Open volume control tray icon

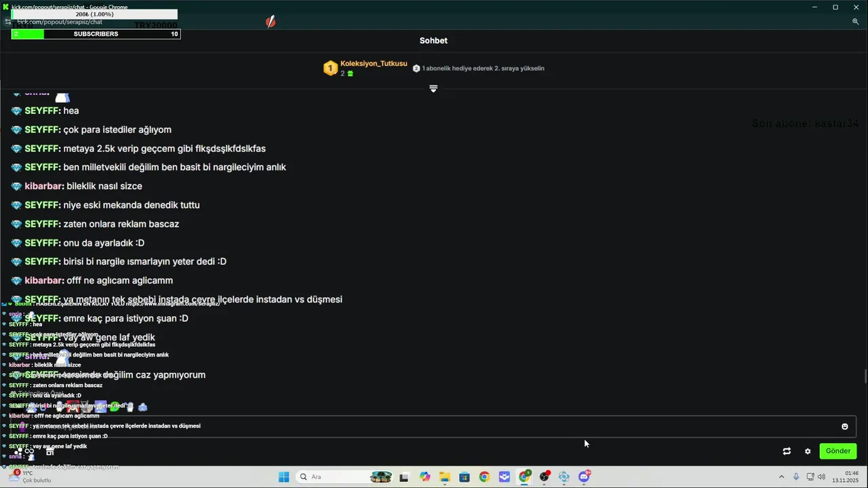[x=822, y=477]
